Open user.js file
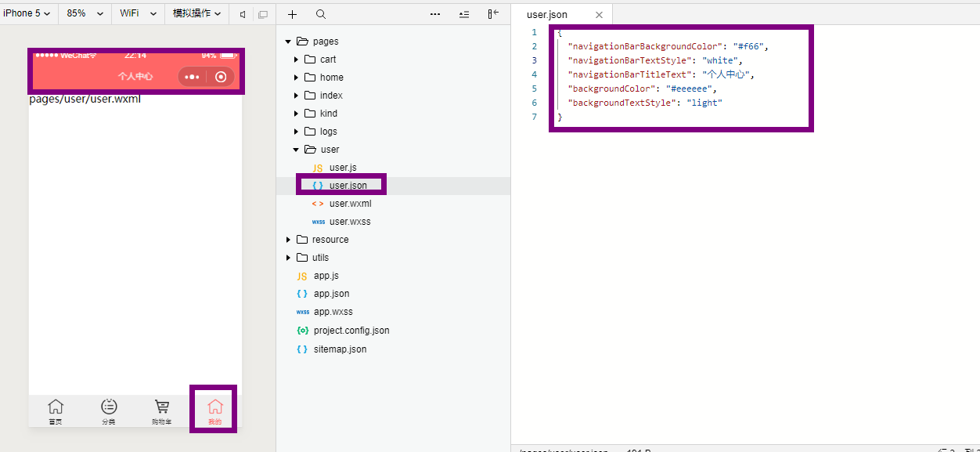This screenshot has height=452, width=980. (x=343, y=168)
